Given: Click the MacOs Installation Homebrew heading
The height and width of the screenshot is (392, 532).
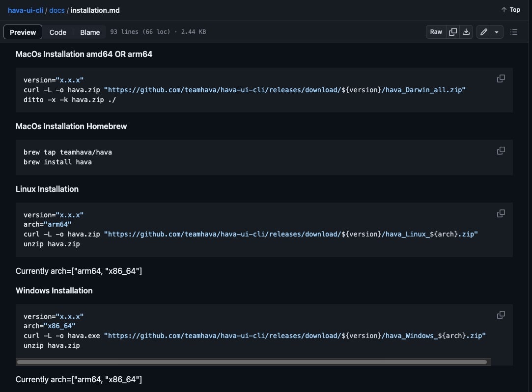Looking at the screenshot, I should coord(71,127).
